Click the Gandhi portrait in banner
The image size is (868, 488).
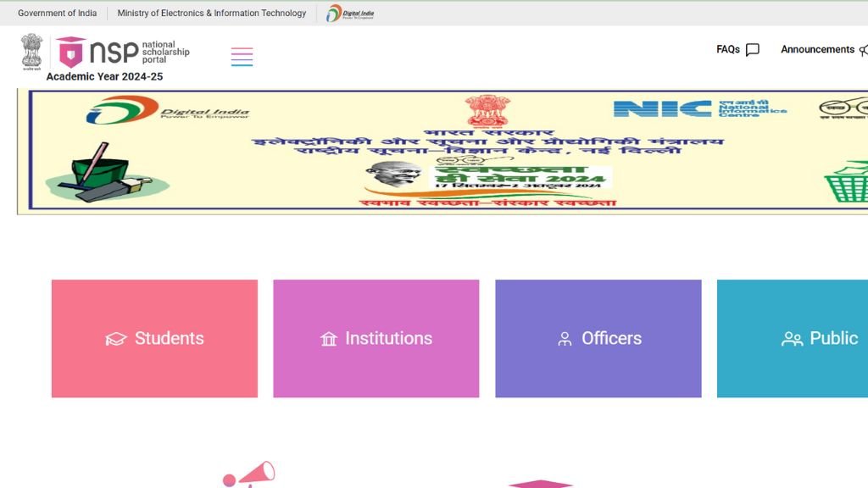tap(395, 175)
